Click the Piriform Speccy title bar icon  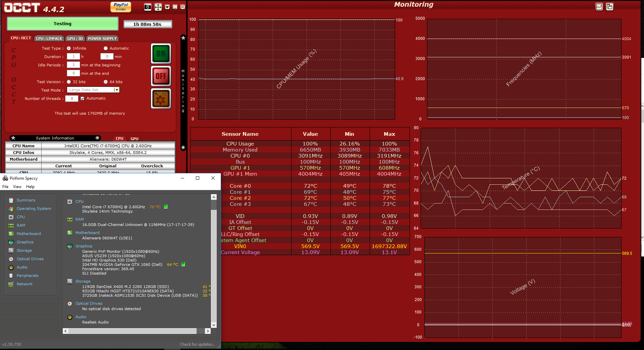pyautogui.click(x=5, y=178)
